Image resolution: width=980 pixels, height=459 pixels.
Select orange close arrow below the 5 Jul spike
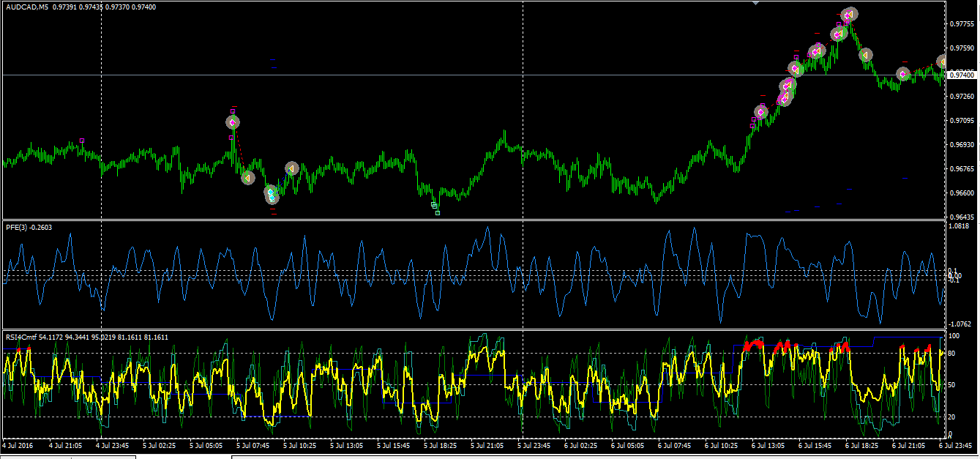pyautogui.click(x=248, y=178)
